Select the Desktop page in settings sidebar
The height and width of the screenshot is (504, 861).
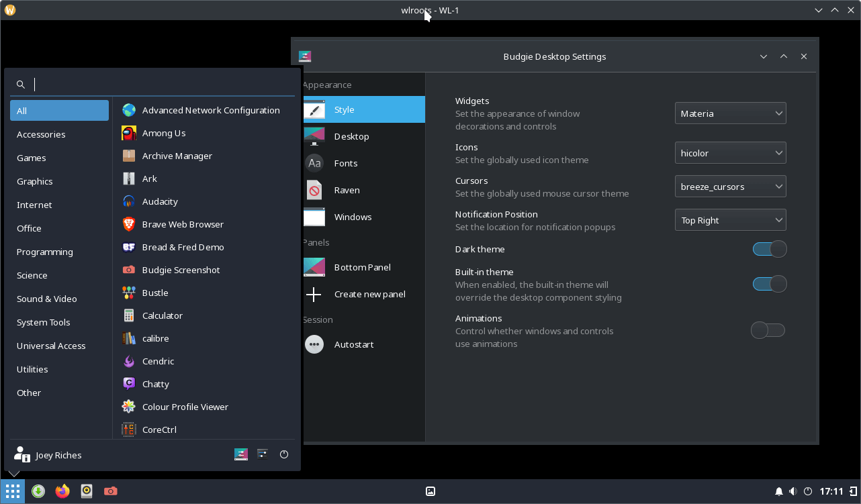coord(364,136)
